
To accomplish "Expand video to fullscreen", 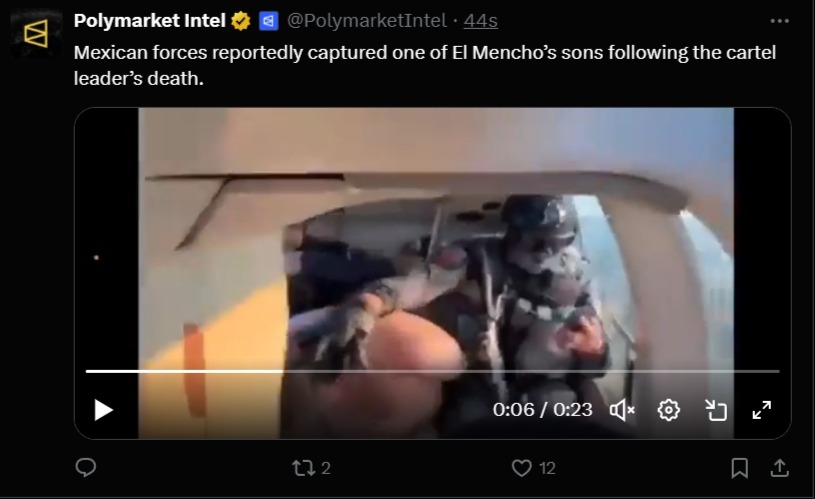I will 761,410.
